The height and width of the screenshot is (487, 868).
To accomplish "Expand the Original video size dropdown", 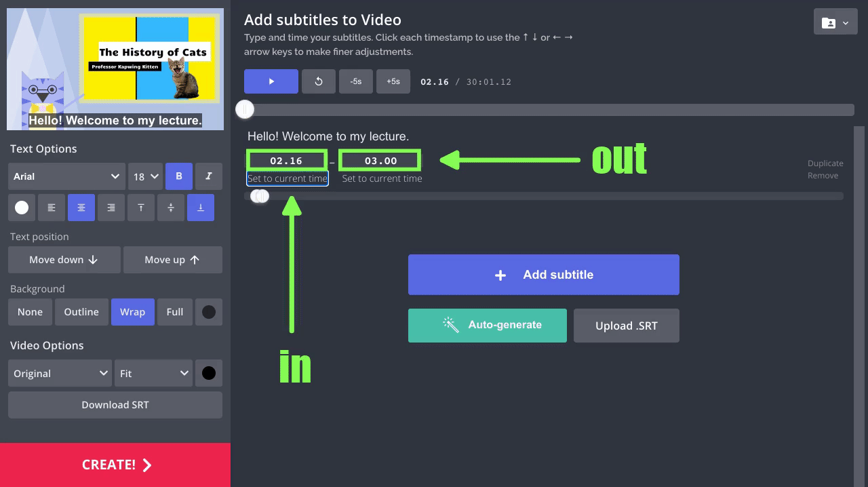I will 60,373.
